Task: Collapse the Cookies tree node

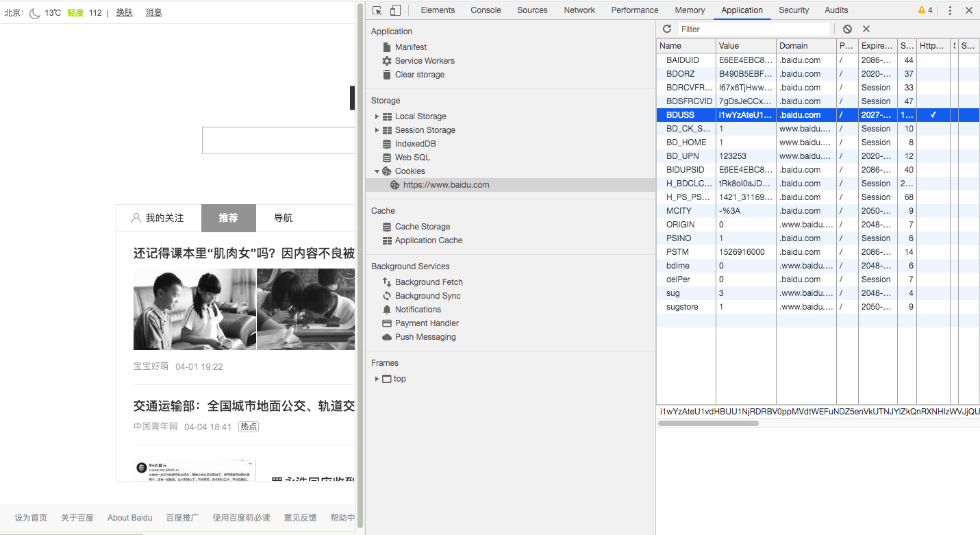Action: tap(377, 171)
